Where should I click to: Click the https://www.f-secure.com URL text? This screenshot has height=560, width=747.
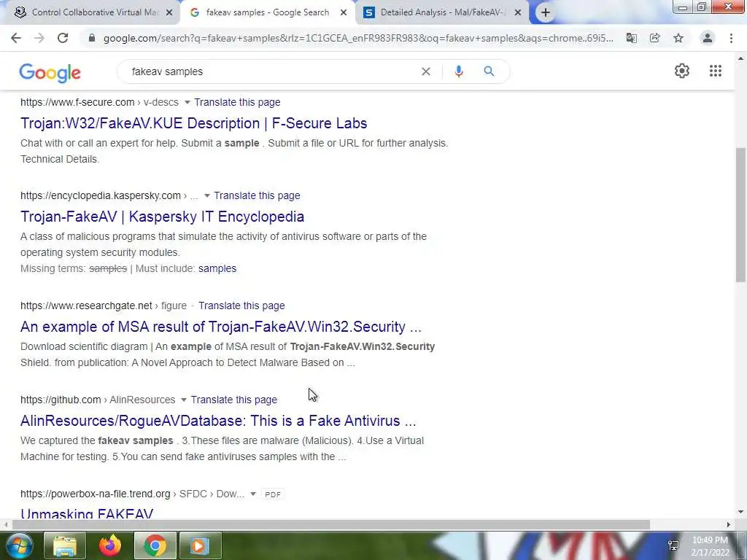[77, 102]
